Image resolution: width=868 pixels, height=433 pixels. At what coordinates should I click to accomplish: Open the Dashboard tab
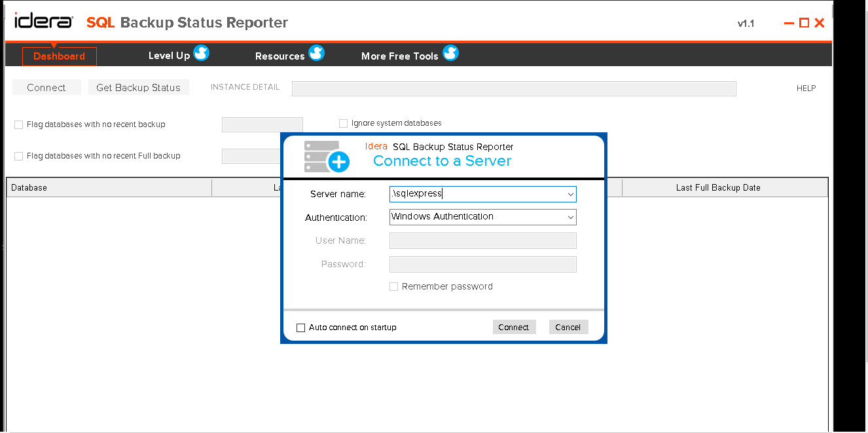coord(60,56)
